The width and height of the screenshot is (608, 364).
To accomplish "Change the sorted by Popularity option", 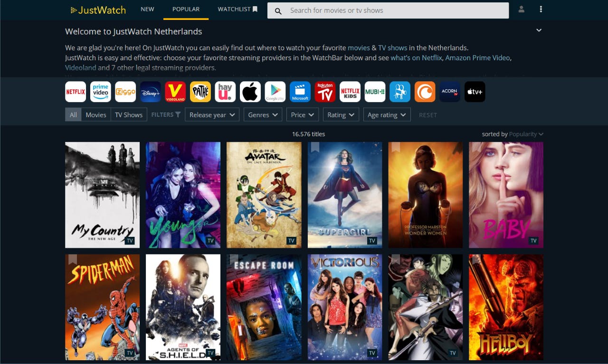I will click(526, 134).
